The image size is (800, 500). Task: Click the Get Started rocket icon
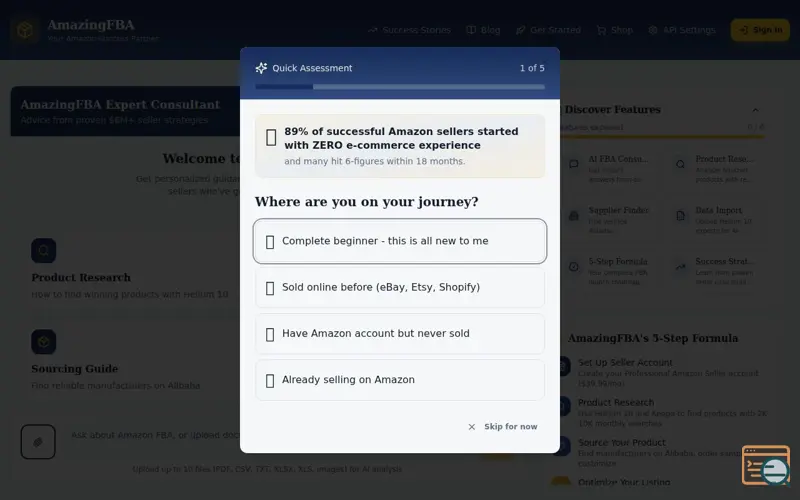[520, 30]
